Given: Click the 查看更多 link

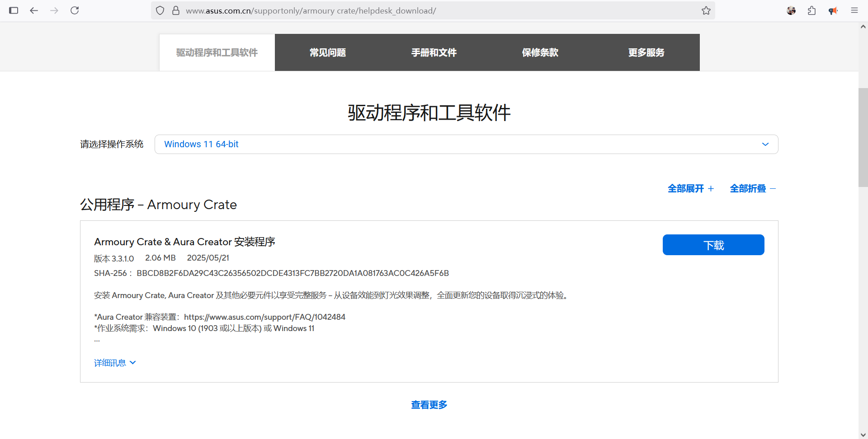Looking at the screenshot, I should pyautogui.click(x=429, y=405).
